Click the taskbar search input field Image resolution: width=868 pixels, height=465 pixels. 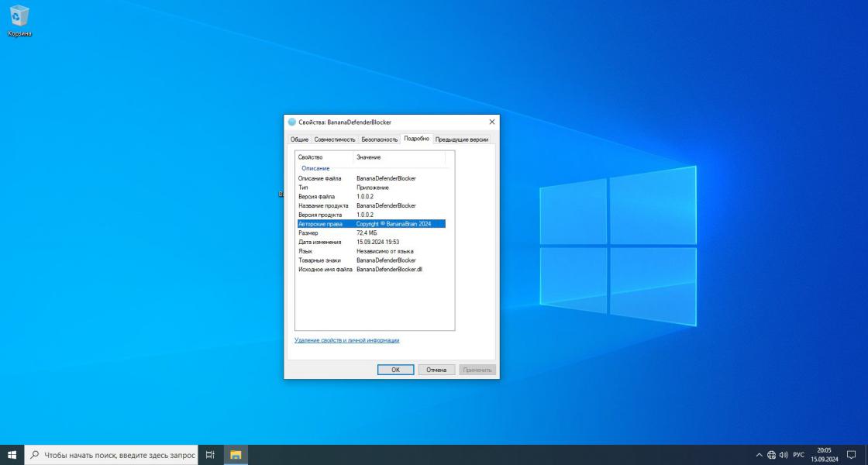coord(111,455)
